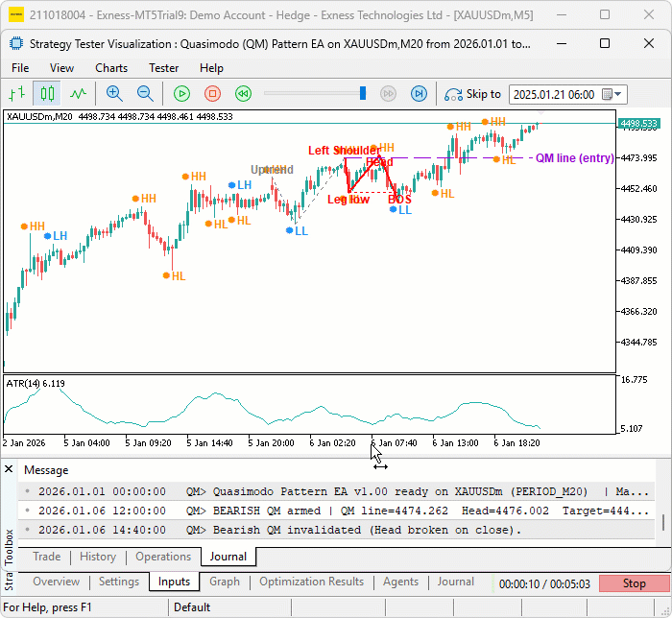The height and width of the screenshot is (618, 672).
Task: Select candlestick chart mode
Action: coord(47,93)
